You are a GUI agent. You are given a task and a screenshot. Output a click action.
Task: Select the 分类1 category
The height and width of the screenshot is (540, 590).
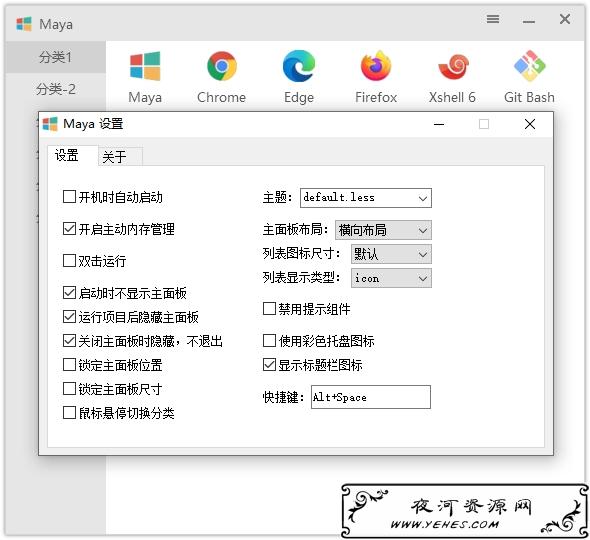coord(55,57)
